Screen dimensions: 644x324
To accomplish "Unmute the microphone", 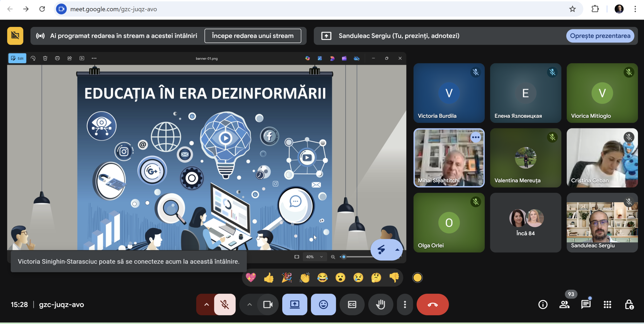I will tap(225, 304).
